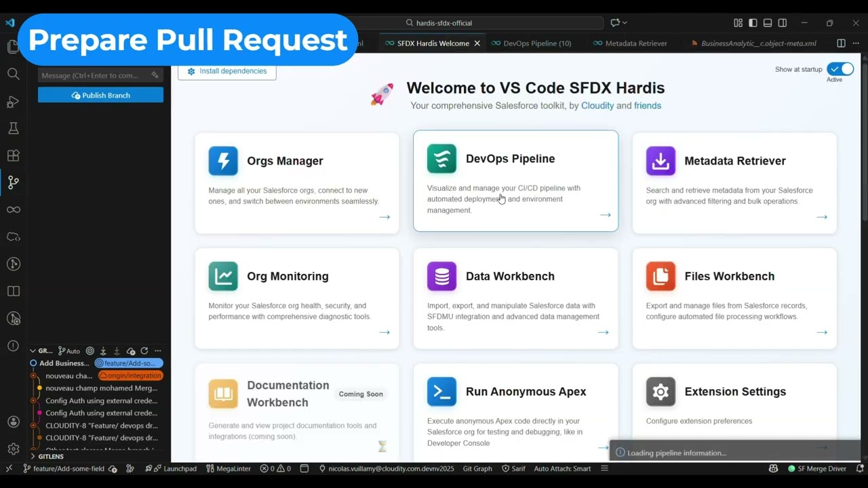868x488 pixels.
Task: Click the split editor icon
Action: pos(841,43)
